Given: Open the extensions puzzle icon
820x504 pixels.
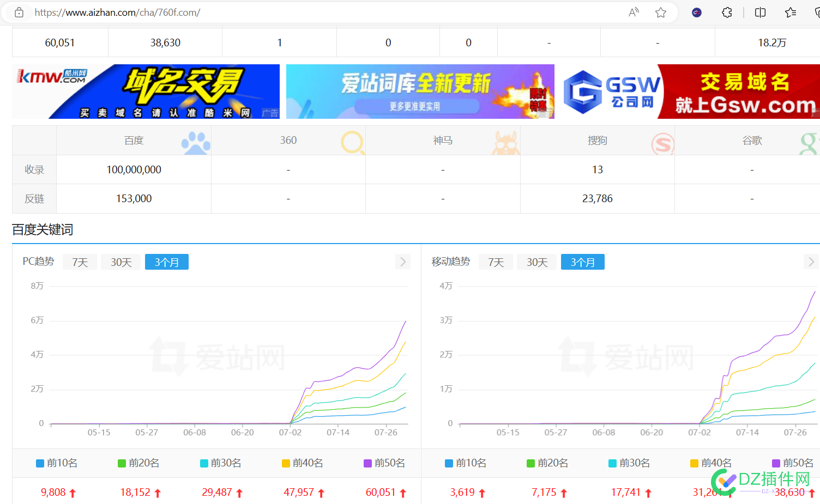Looking at the screenshot, I should [x=727, y=13].
